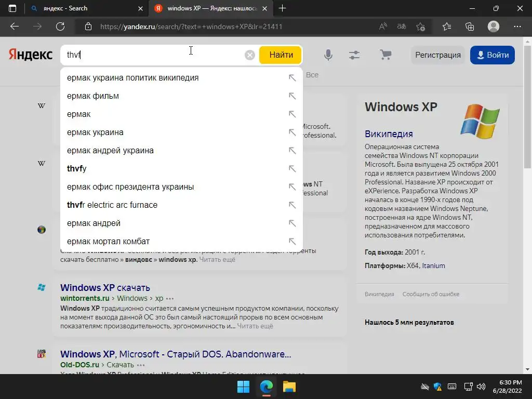Insert suggestion arrow for 'ермак украина политик википедия'
This screenshot has width=532, height=399.
292,78
